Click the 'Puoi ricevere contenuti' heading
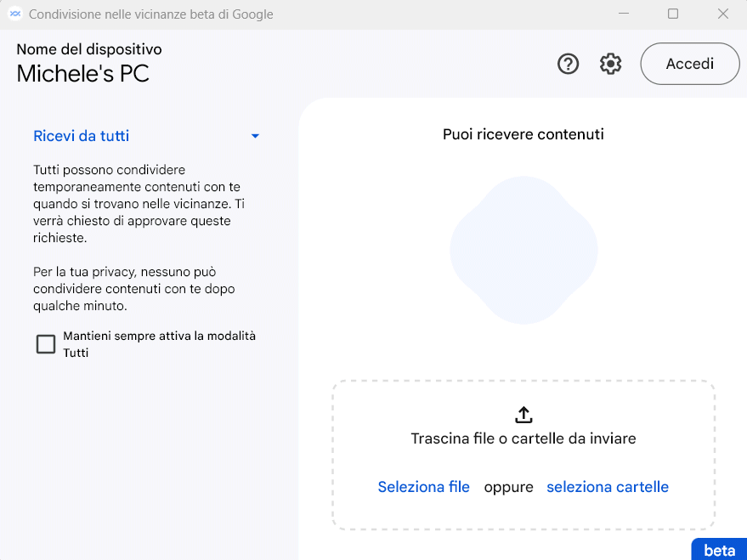Viewport: 747px width, 560px height. click(523, 134)
